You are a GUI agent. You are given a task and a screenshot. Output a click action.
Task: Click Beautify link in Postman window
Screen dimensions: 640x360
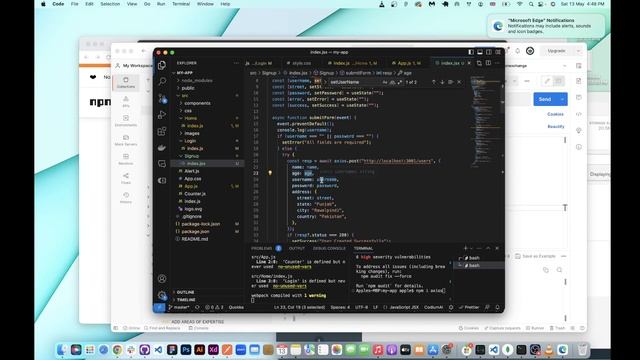pyautogui.click(x=556, y=127)
